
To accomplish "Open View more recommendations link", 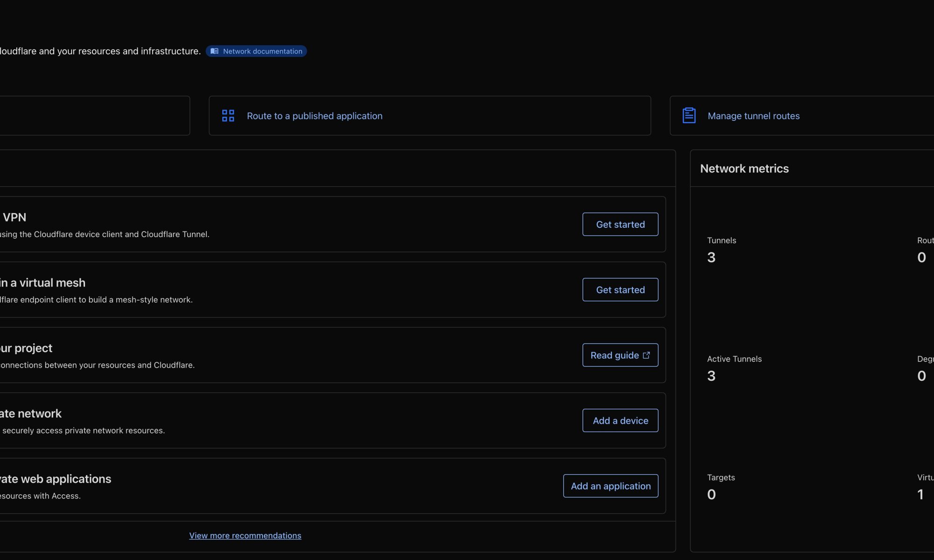I will 245,536.
